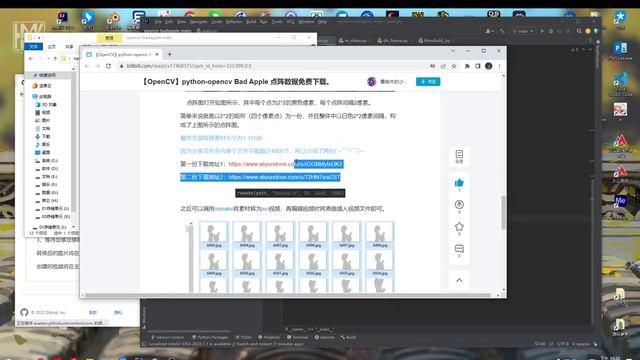Expand the run configuration dropdown in IDE
The height and width of the screenshot is (360, 640).
(x=523, y=31)
